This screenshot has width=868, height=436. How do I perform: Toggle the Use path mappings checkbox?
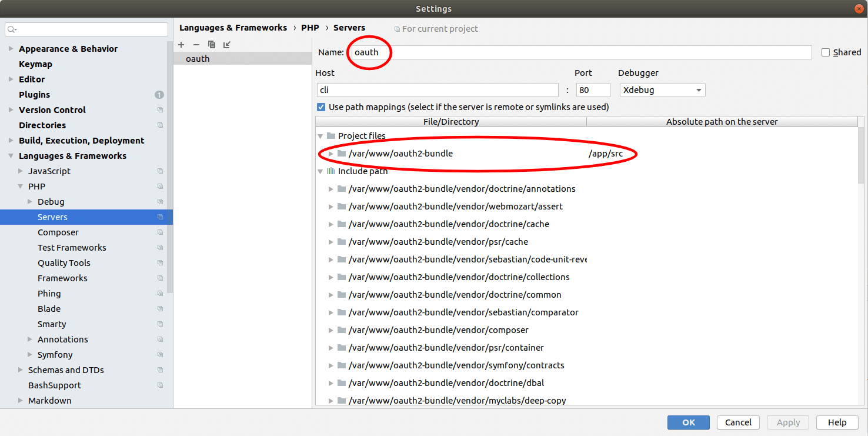coord(321,107)
